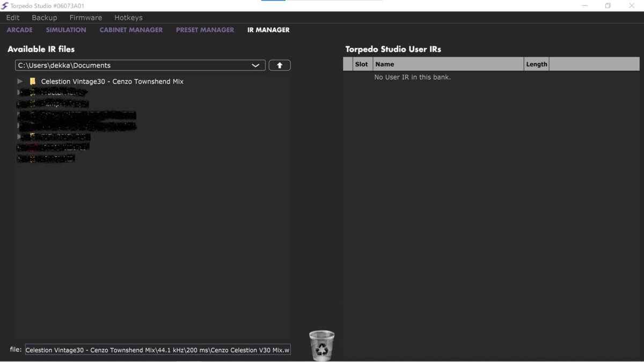Click the 'Available IR files' heading
The width and height of the screenshot is (644, 362).
(x=41, y=49)
